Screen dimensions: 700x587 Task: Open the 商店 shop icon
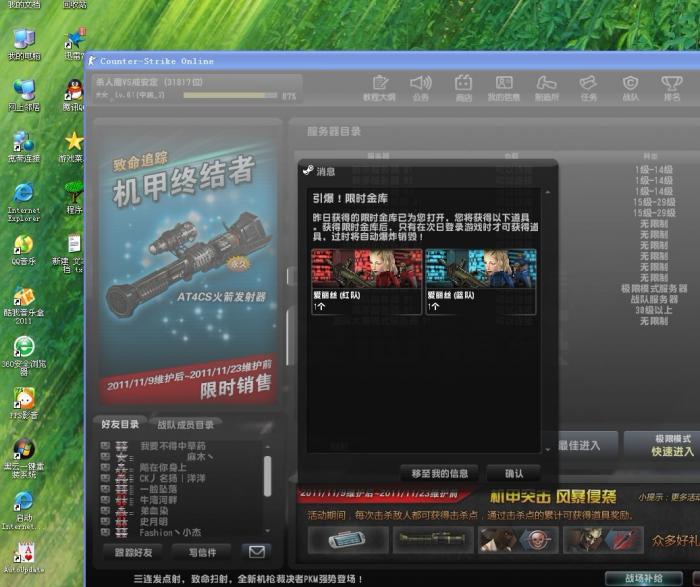click(x=463, y=87)
